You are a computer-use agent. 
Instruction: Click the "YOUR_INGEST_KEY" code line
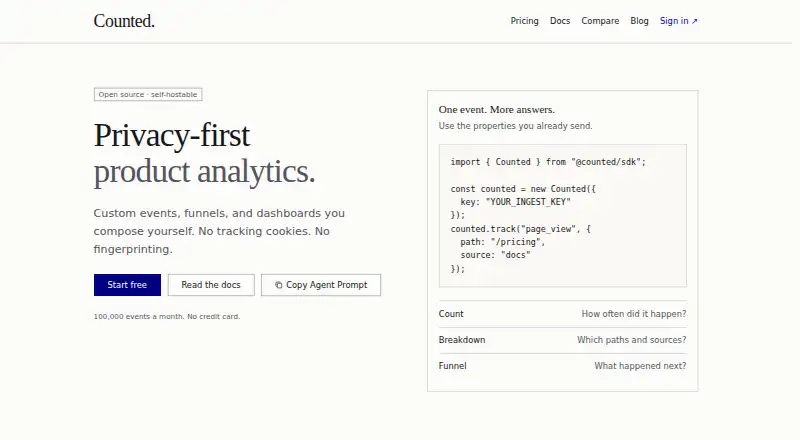coord(515,202)
